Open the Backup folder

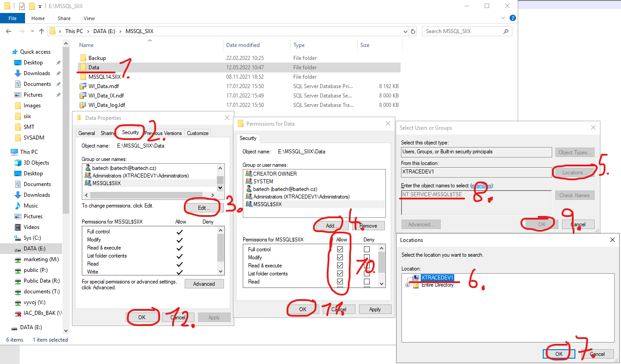click(x=97, y=58)
